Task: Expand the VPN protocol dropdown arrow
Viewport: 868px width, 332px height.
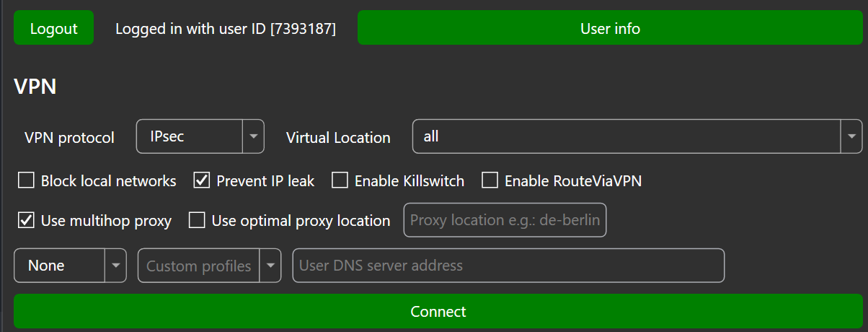Action: 253,136
